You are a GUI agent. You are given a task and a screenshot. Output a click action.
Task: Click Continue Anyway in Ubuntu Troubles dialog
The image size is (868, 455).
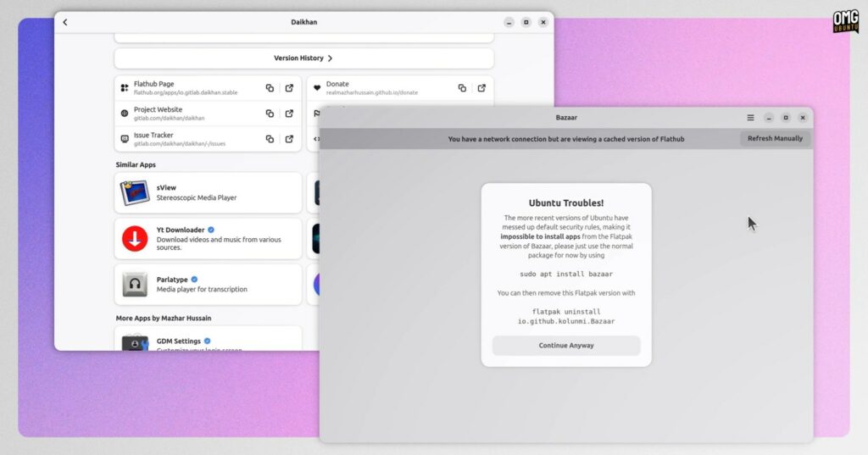coord(566,346)
